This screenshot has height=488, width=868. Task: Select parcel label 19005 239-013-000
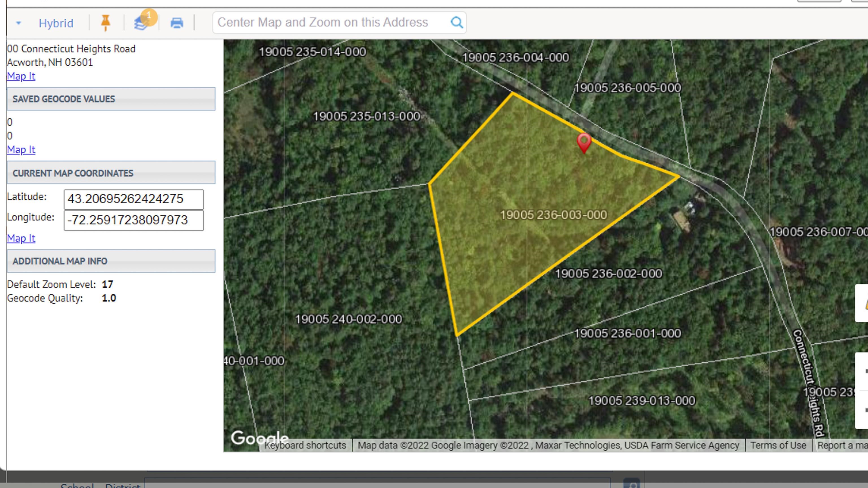(x=642, y=401)
